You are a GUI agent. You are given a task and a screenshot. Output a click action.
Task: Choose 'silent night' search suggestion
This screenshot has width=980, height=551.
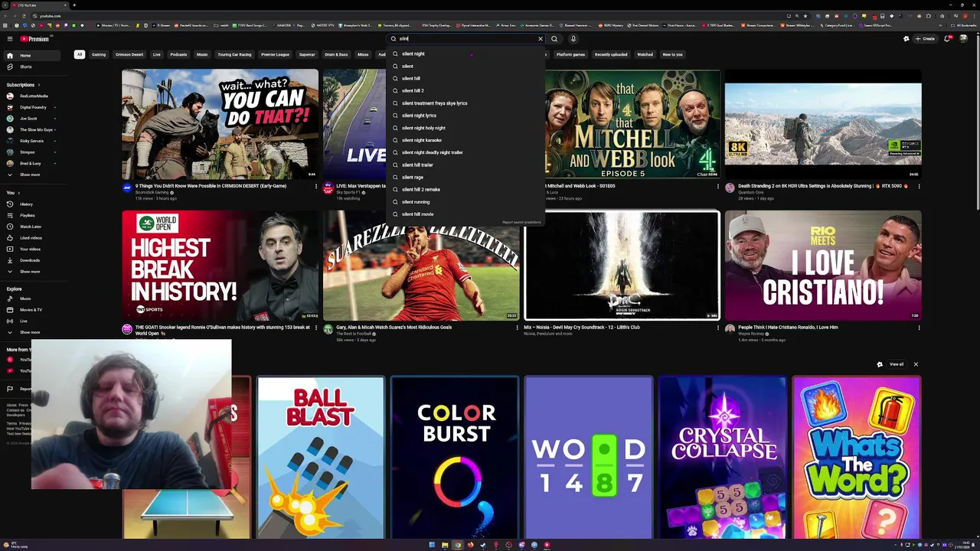pos(465,54)
